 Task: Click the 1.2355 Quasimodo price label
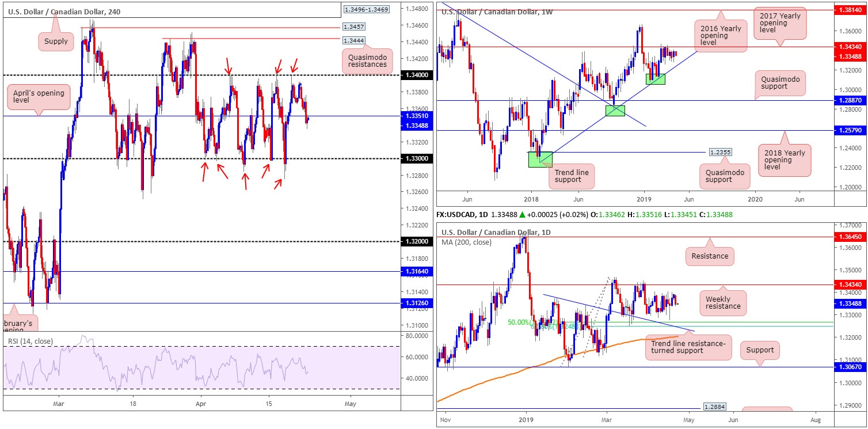(x=720, y=152)
